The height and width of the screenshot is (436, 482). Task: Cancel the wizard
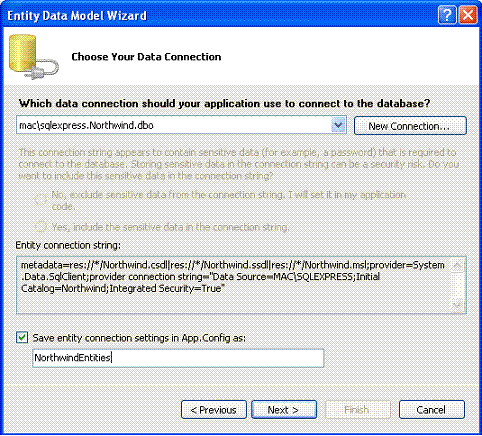tap(432, 410)
